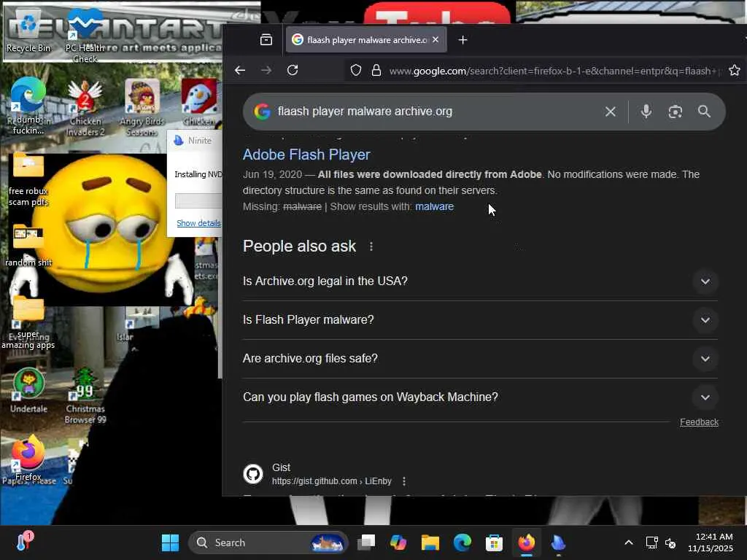Open more options for Gist result
747x560 pixels.
click(404, 481)
